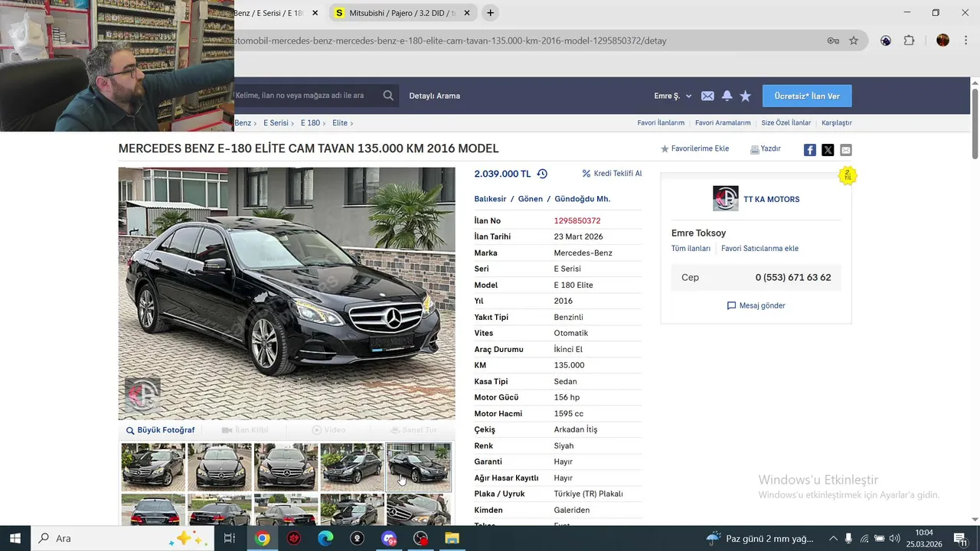Open Detaylı Arama
980x551 pixels.
pos(434,96)
